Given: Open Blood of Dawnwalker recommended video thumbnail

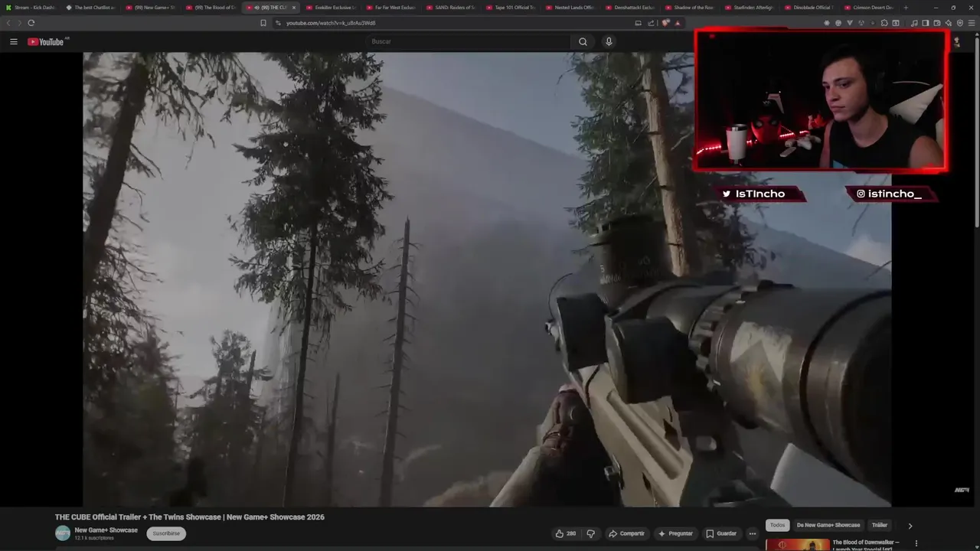Looking at the screenshot, I should coord(797,545).
